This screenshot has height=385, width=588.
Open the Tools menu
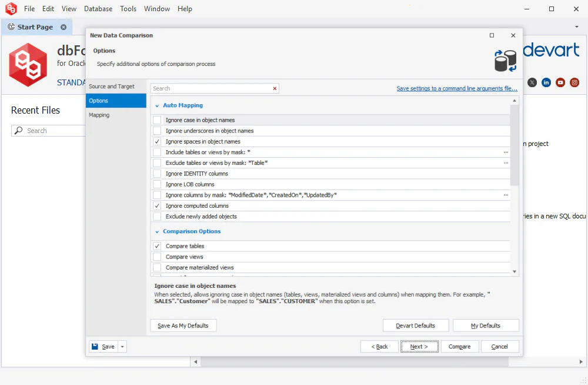pyautogui.click(x=128, y=9)
